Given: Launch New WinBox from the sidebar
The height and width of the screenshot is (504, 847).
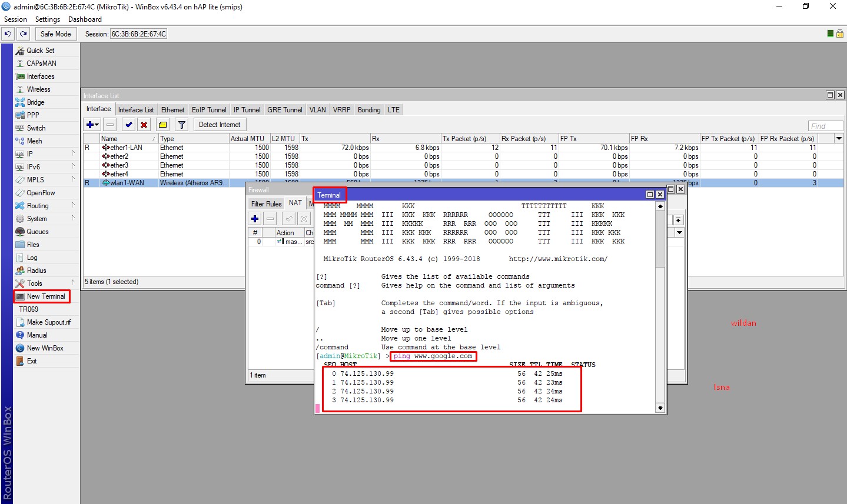Looking at the screenshot, I should pyautogui.click(x=45, y=348).
